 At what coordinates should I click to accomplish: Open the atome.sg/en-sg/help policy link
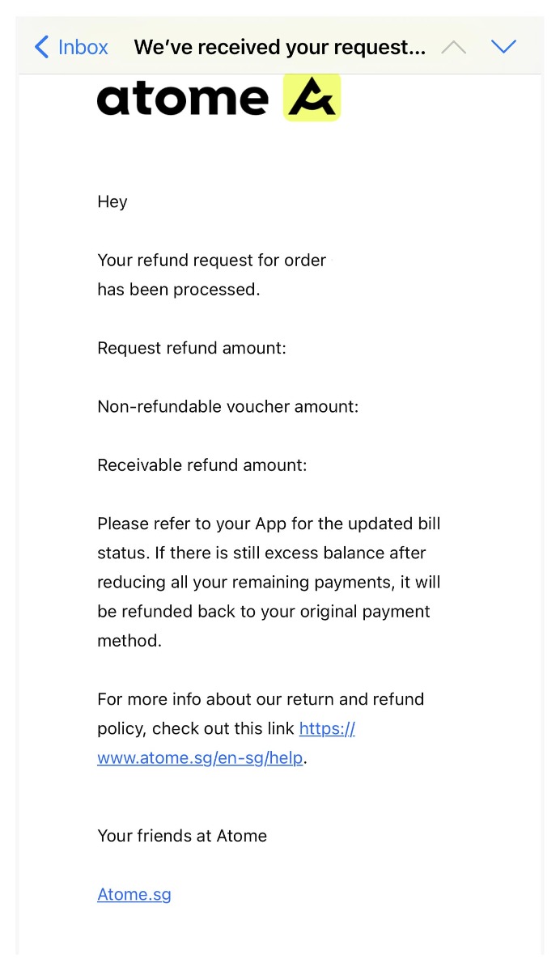pyautogui.click(x=200, y=757)
